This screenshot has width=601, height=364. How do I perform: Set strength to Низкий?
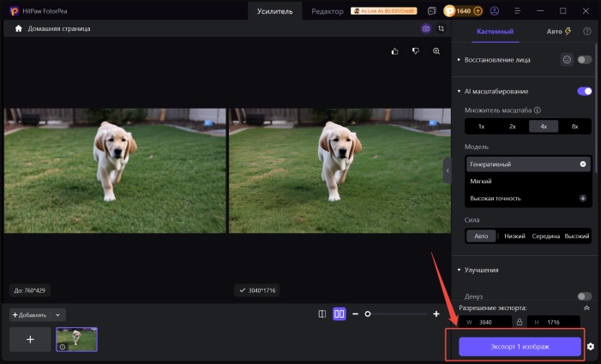514,236
